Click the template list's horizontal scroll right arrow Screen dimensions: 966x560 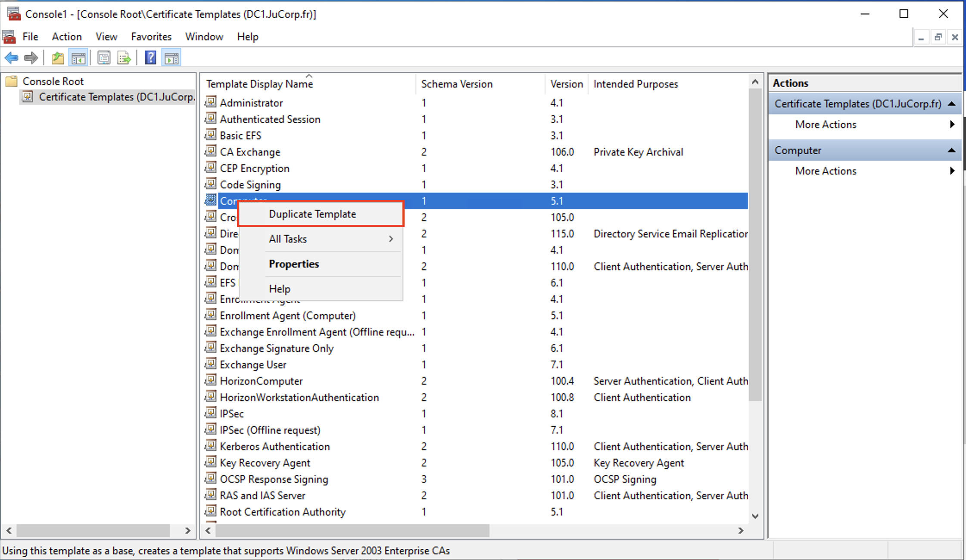point(741,530)
